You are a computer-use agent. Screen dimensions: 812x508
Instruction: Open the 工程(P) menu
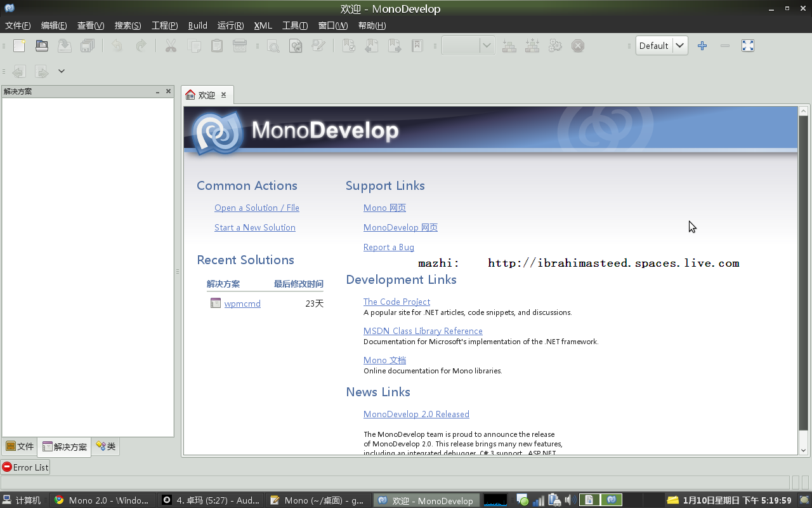164,25
